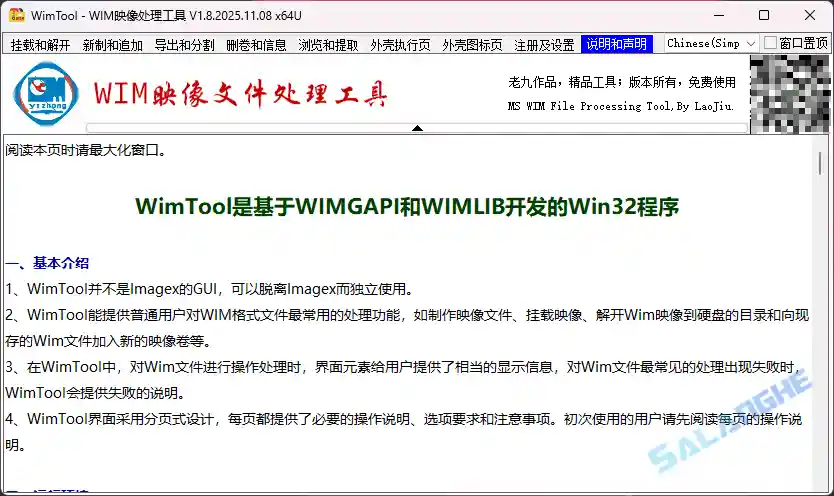834x496 pixels.
Task: Select the 导出和分割 tab
Action: coord(185,45)
